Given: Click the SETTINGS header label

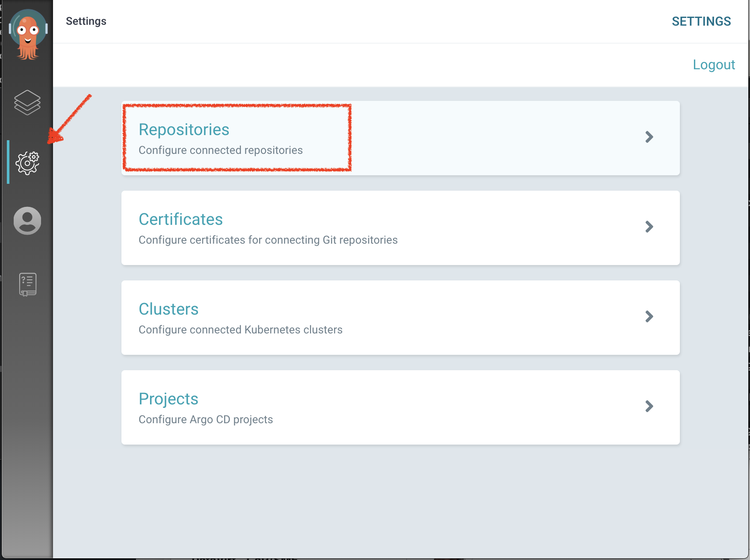Looking at the screenshot, I should pyautogui.click(x=701, y=21).
